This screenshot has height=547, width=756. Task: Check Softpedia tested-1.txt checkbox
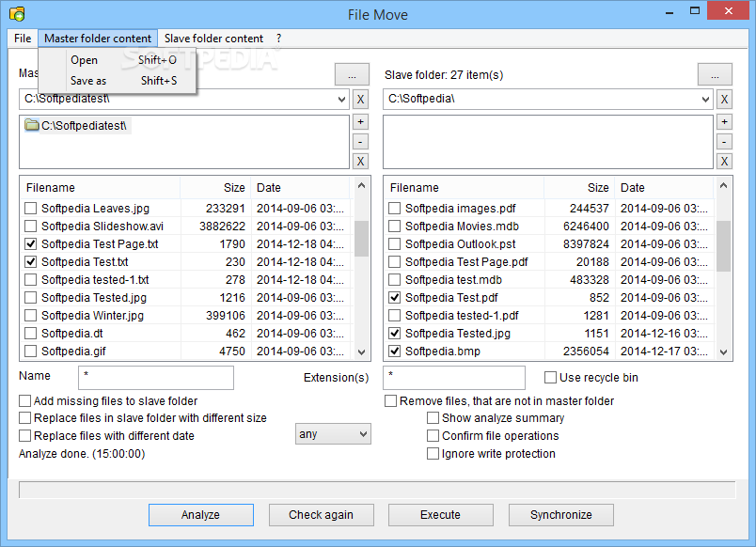(x=30, y=279)
